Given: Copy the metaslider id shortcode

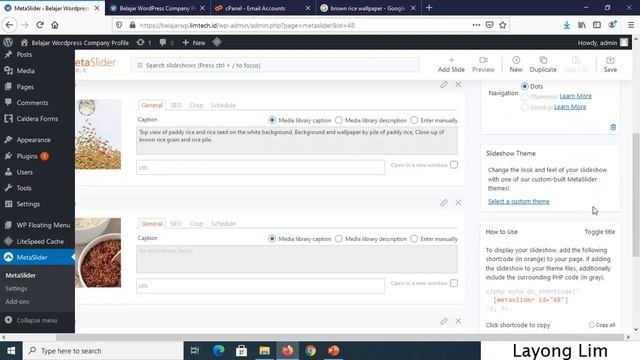Looking at the screenshot, I should pos(531,300).
